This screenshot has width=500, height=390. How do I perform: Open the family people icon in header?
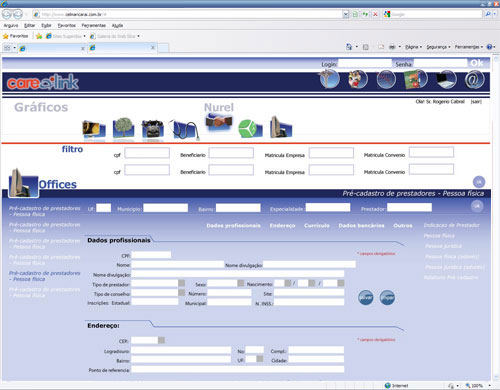click(x=358, y=80)
